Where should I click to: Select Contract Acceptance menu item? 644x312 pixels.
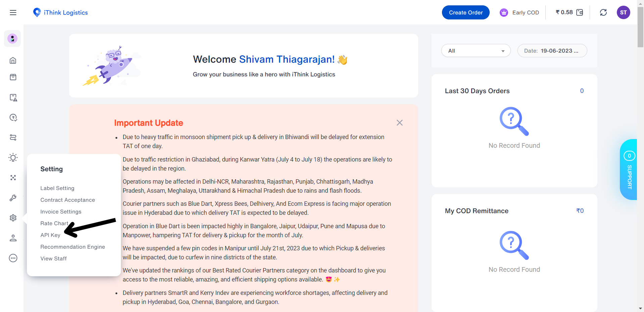tap(68, 200)
